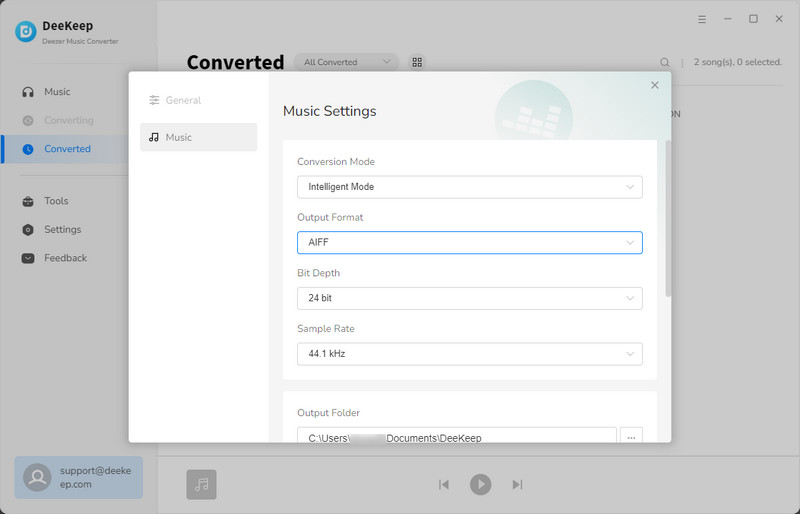Click the support@deekeep.com account button
Viewport: 800px width, 514px height.
(79, 478)
